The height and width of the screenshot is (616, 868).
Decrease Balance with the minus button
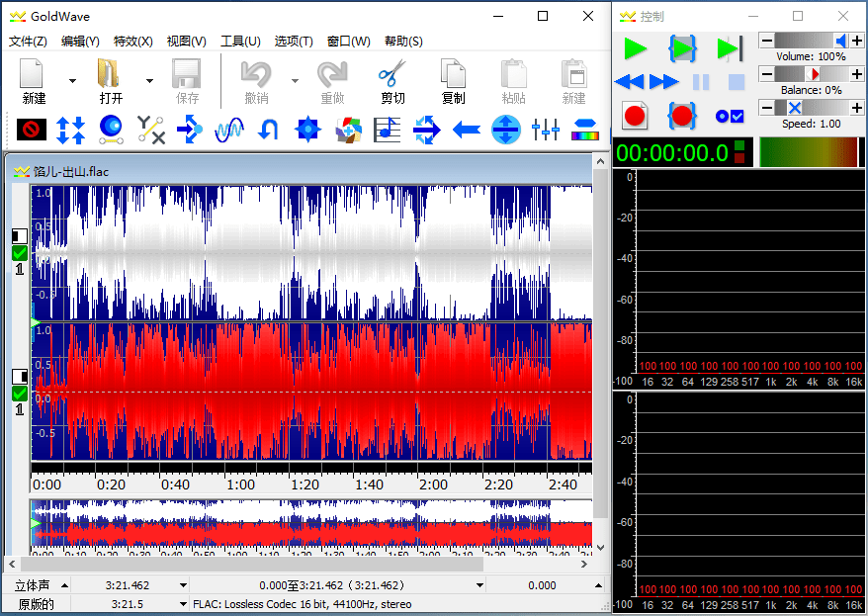coord(767,73)
